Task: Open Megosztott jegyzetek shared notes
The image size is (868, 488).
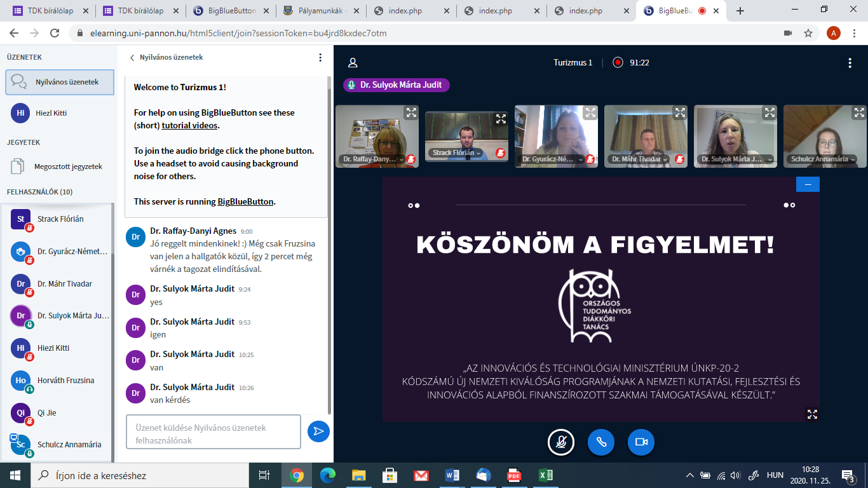Action: pyautogui.click(x=67, y=166)
